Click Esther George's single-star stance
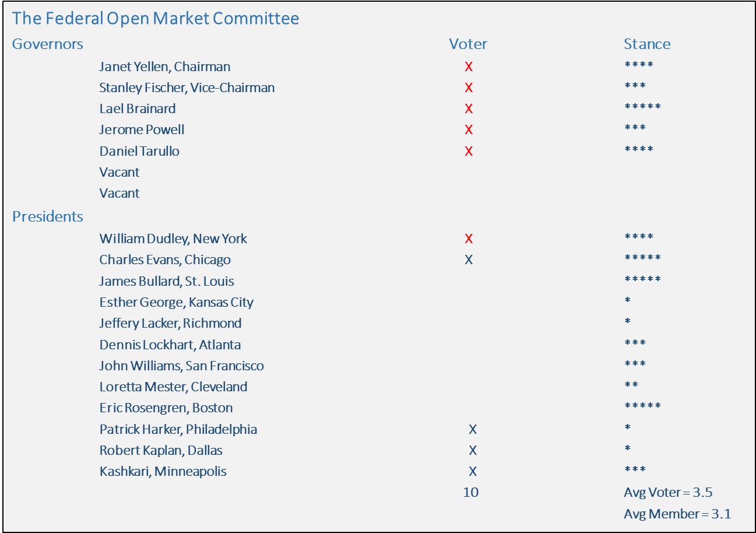 click(x=627, y=300)
